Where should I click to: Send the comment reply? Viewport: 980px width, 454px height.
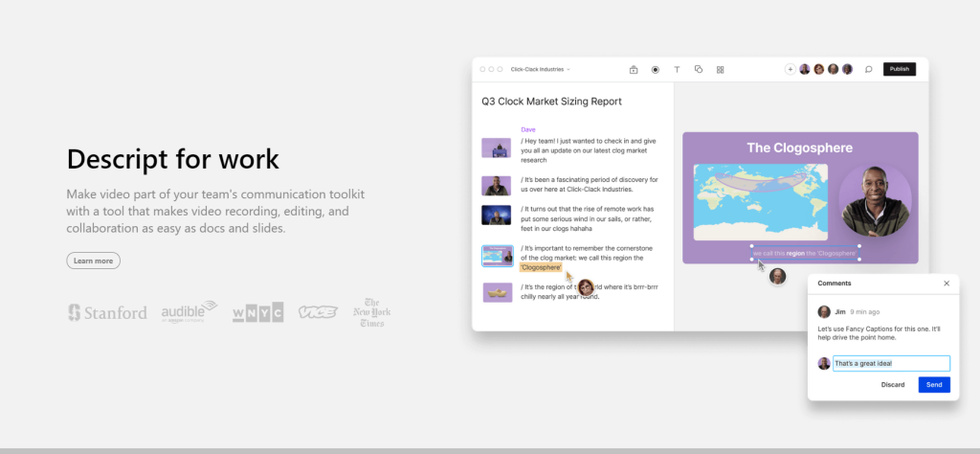pyautogui.click(x=934, y=384)
